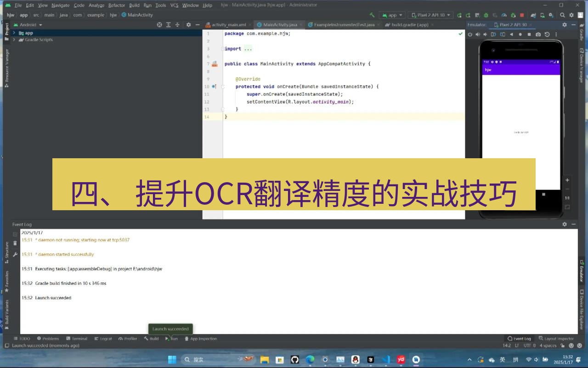Click the emulator Power button
588x368 pixels.
point(470,34)
